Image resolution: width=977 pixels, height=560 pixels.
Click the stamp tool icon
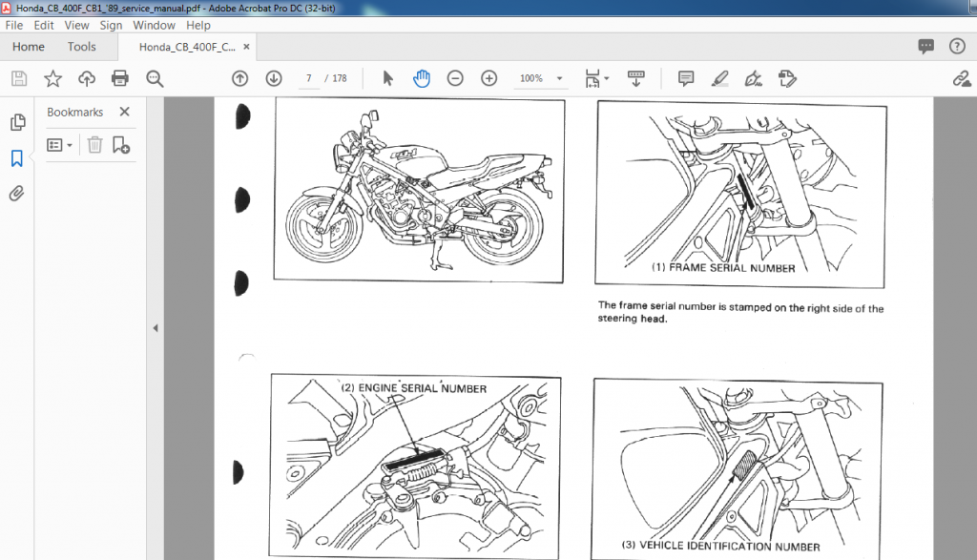(787, 78)
